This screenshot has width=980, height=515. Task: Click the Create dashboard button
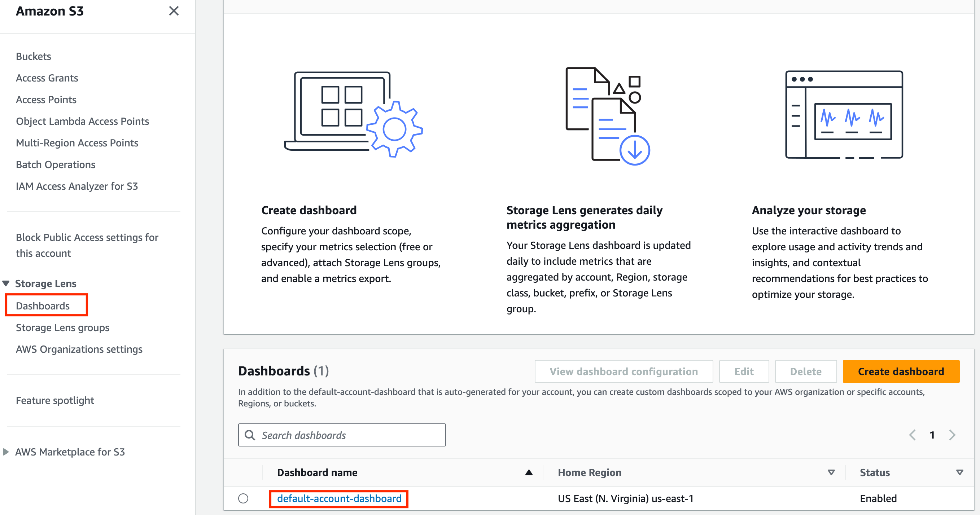pos(901,371)
